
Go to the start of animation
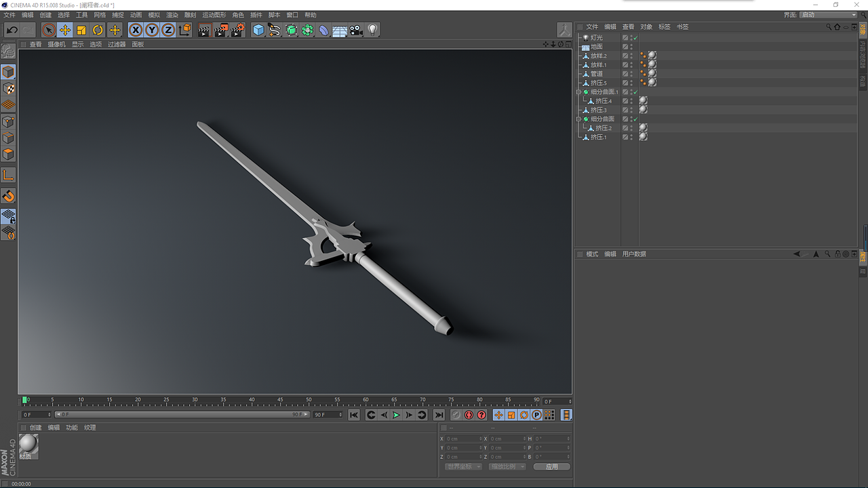pyautogui.click(x=354, y=415)
